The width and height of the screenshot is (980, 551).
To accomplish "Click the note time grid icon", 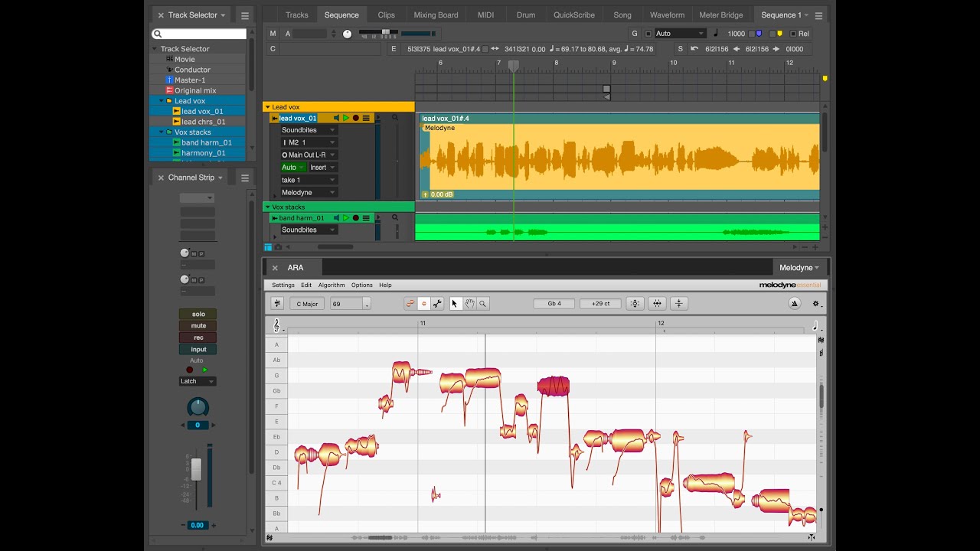I will coord(815,326).
